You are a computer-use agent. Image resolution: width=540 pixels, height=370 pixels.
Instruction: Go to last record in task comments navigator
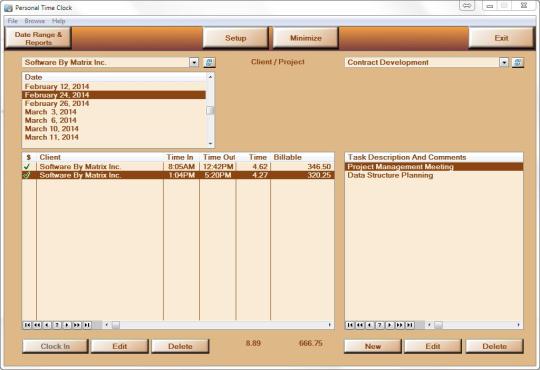point(410,325)
